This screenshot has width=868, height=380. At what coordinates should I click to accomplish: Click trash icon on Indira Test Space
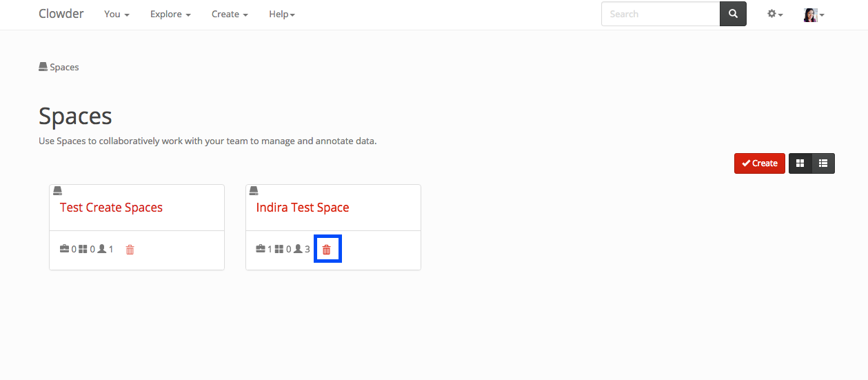327,250
